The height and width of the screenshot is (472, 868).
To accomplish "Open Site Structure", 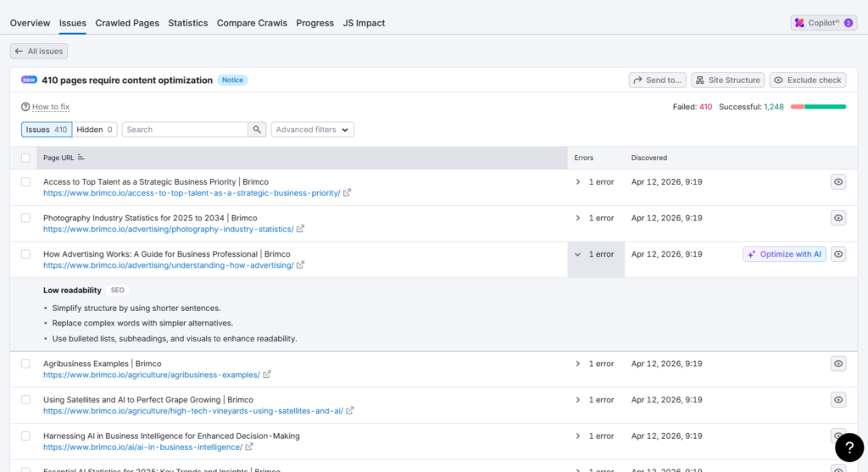I will pyautogui.click(x=728, y=81).
